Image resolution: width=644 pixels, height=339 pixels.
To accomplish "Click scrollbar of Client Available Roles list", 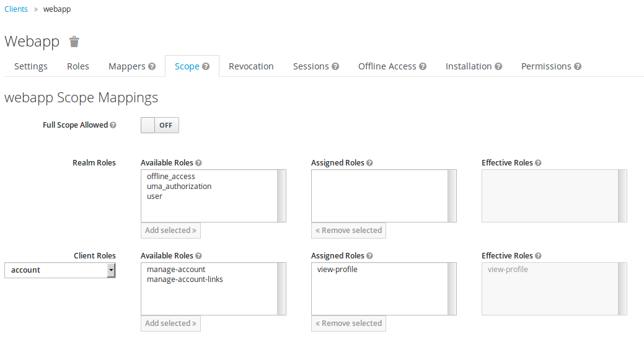I will pyautogui.click(x=281, y=289).
